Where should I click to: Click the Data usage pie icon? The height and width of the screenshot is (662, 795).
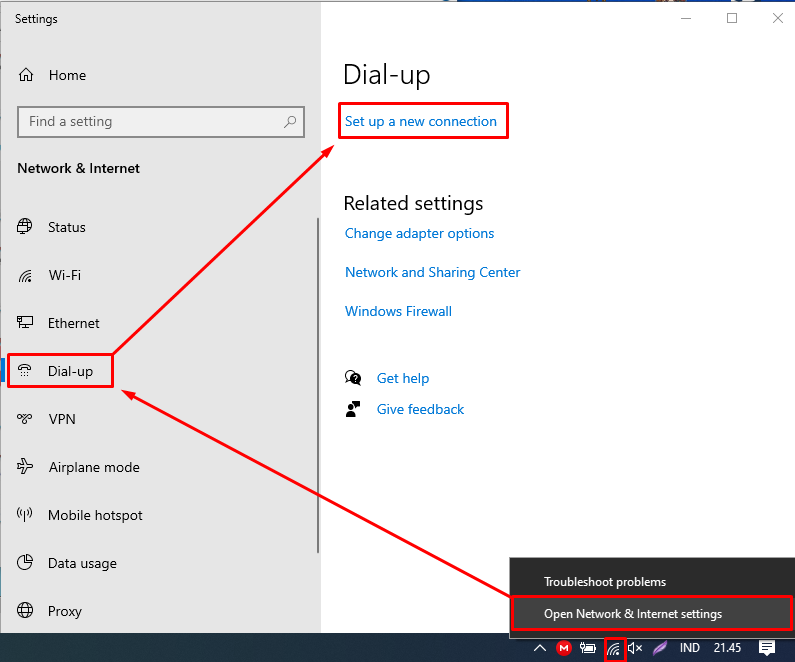coord(25,562)
